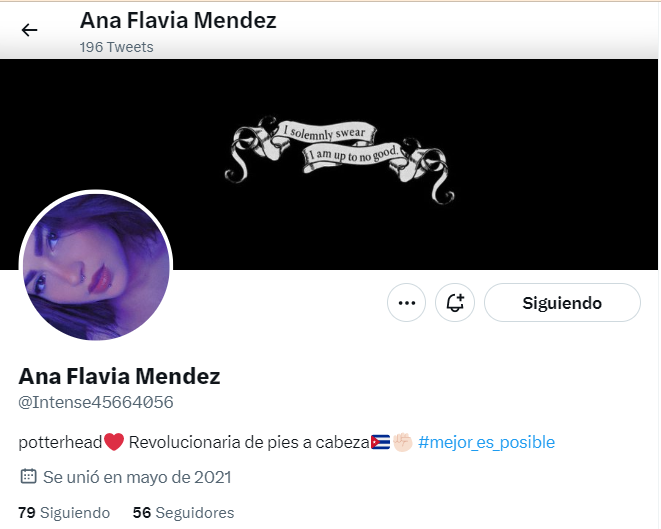This screenshot has width=661, height=529.
Task: Go back using the left arrow icon
Action: (30, 30)
